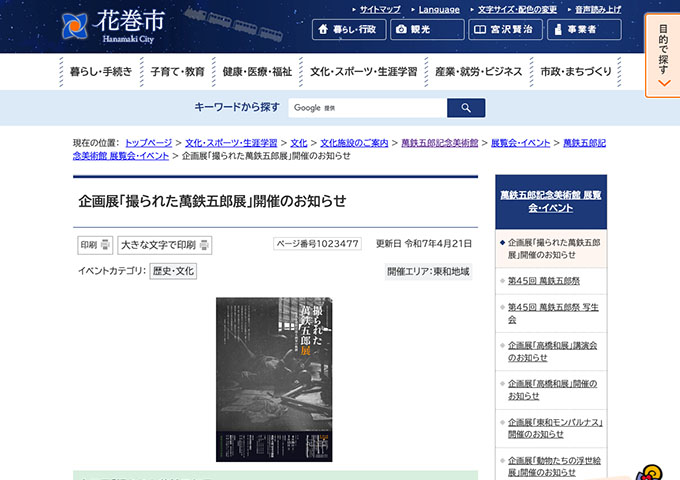Open sidebar link 企画展「高橋和展」講演会のお知らせ

[x=552, y=352]
